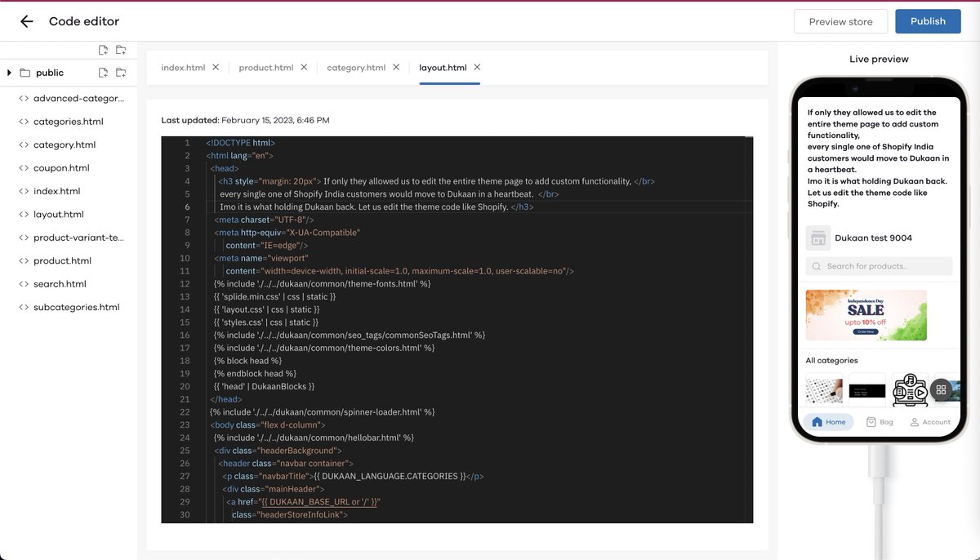
Task: Switch to the category.html tab
Action: coord(356,68)
